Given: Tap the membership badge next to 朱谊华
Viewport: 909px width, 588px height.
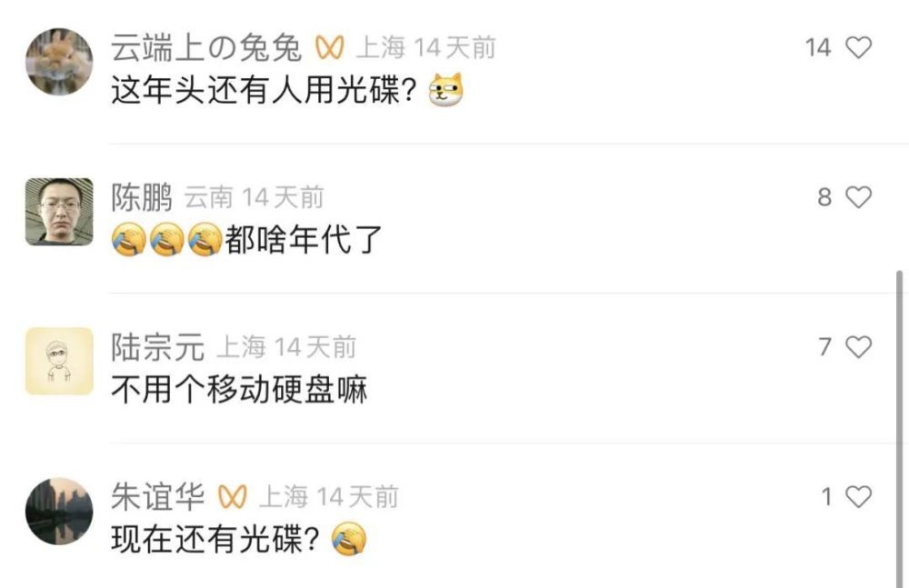Looking at the screenshot, I should click(x=232, y=497).
